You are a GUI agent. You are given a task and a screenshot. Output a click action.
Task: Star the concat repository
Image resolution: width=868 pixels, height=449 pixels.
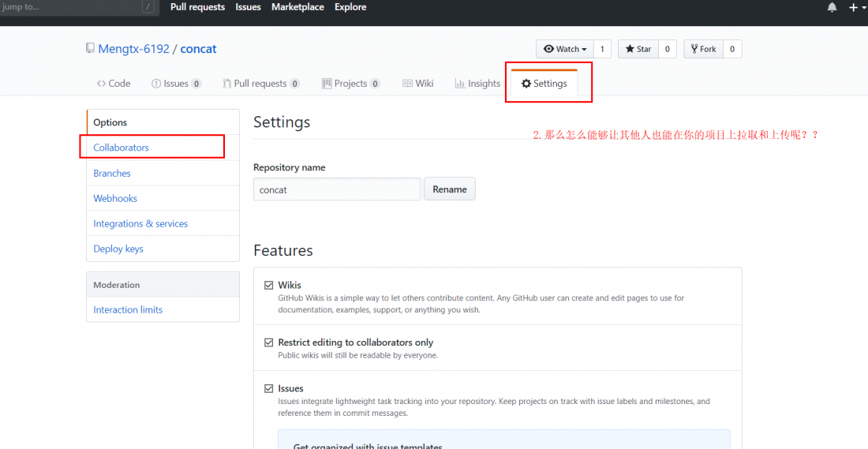pyautogui.click(x=638, y=49)
